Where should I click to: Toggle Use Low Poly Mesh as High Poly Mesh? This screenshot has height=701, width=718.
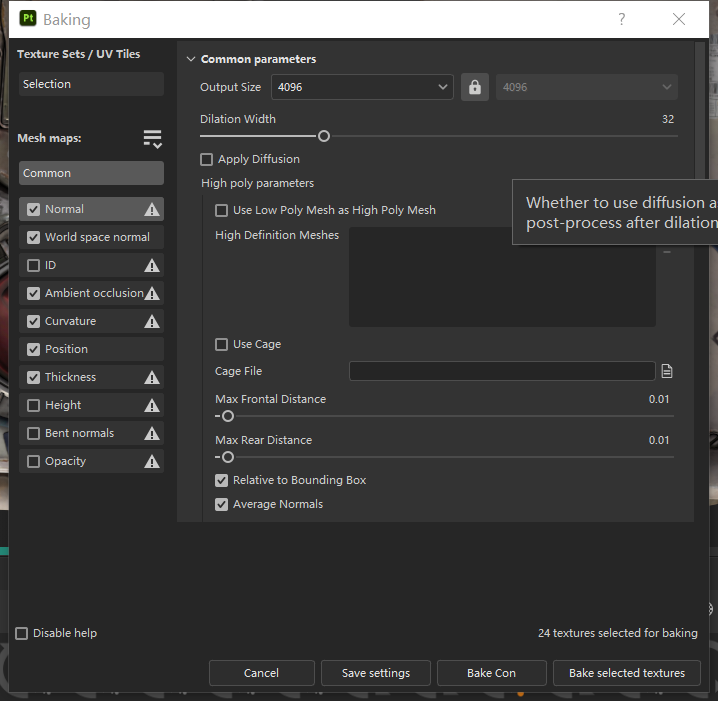(x=222, y=210)
